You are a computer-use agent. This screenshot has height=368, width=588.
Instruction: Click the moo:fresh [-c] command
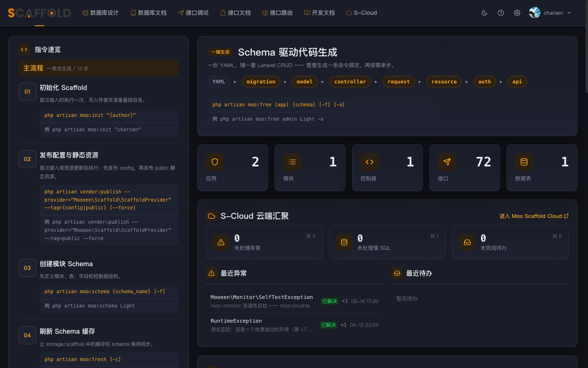click(109, 359)
